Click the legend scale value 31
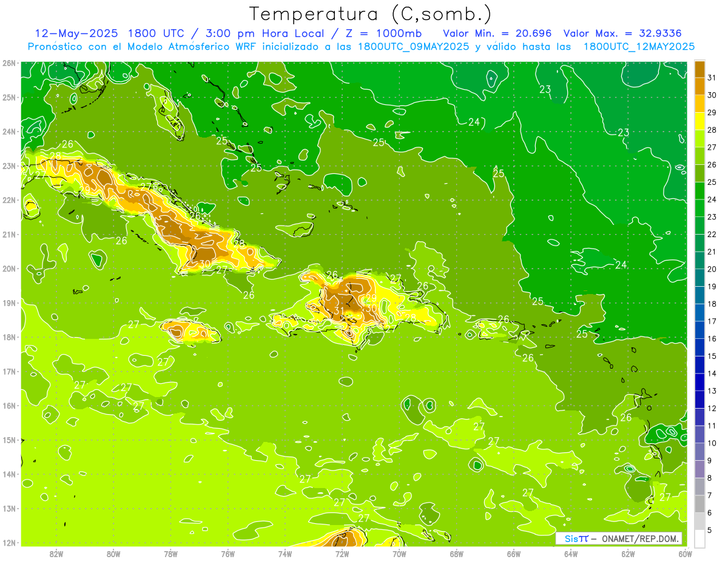 712,78
